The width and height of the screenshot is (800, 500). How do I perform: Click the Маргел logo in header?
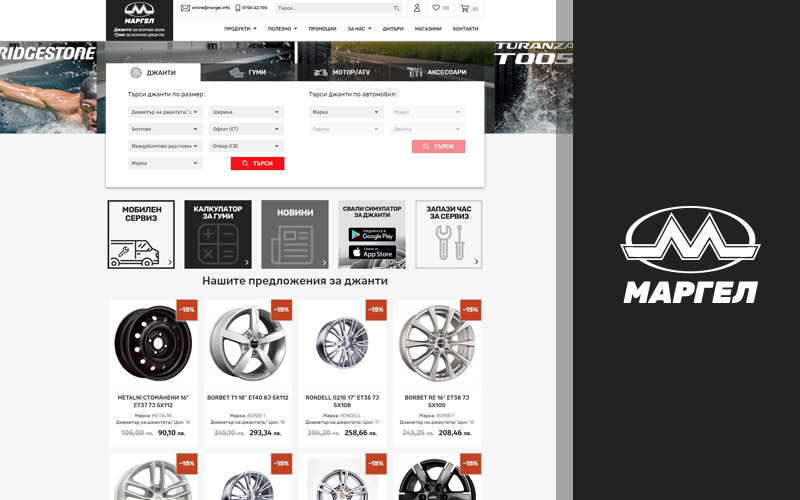click(139, 20)
